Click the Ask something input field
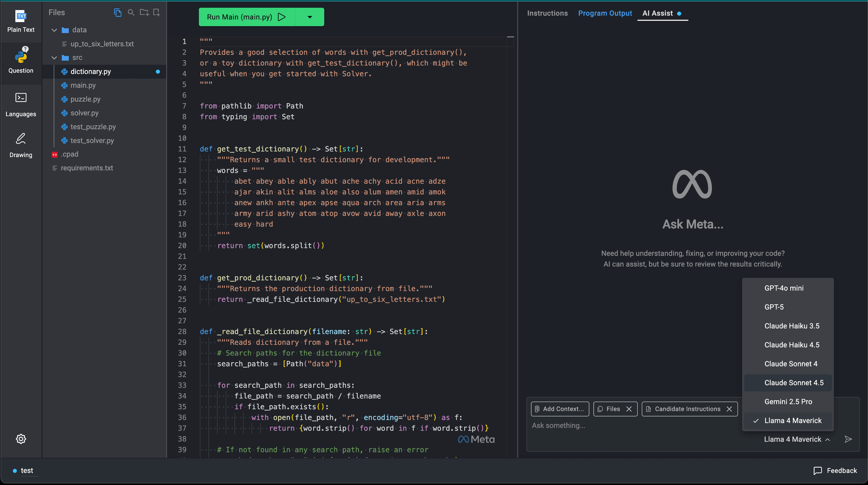The image size is (868, 485). 593,425
